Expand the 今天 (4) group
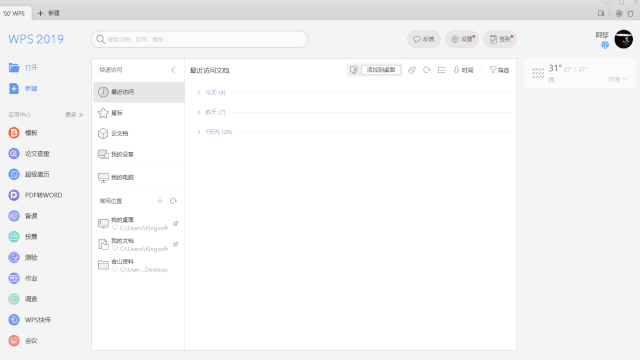Image resolution: width=640 pixels, height=360 pixels. click(x=198, y=93)
